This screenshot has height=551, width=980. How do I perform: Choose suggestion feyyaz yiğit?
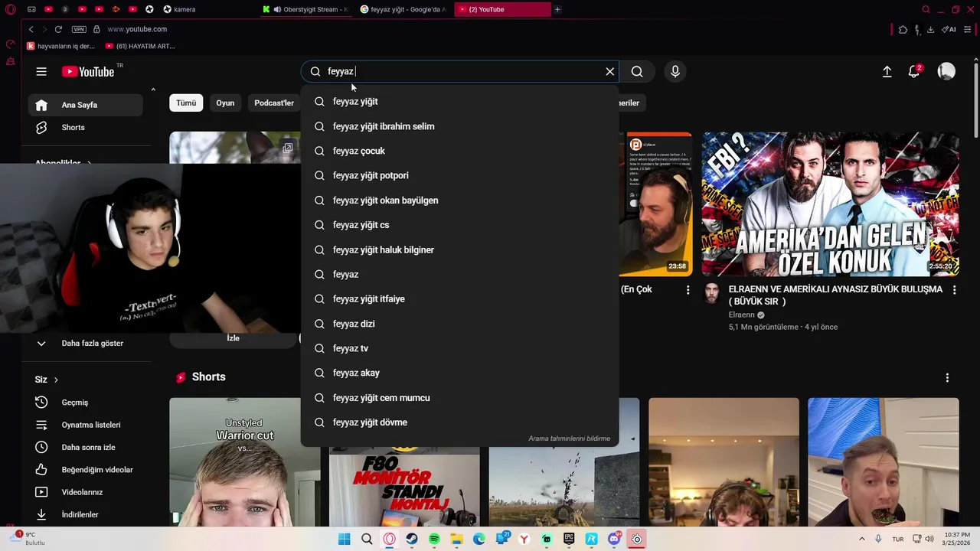(459, 101)
